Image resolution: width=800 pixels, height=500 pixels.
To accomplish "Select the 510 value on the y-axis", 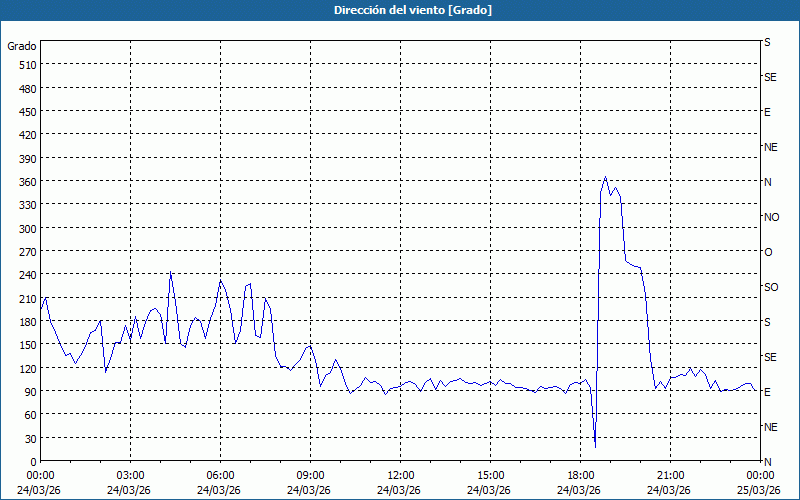I will click(x=24, y=65).
